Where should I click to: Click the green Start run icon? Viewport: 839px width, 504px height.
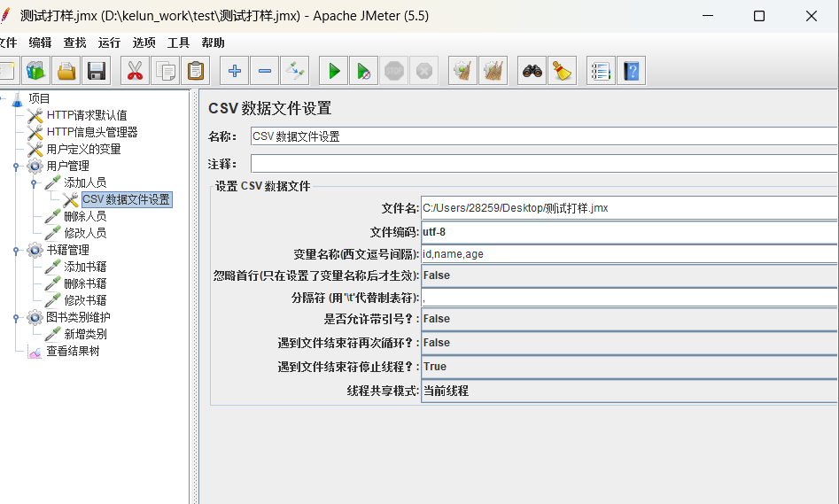coord(334,71)
